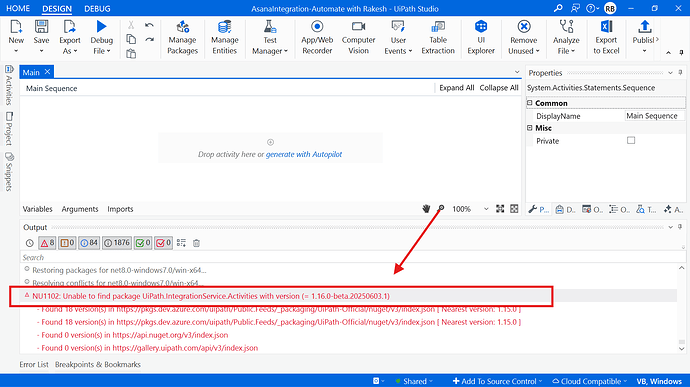Open Manage Entities
Viewport: 690px width, 387px height.
[x=224, y=38]
